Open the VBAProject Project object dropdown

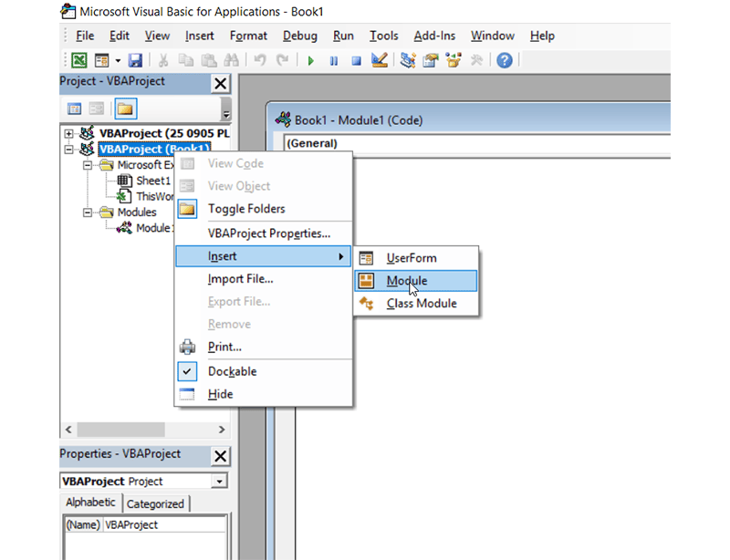pos(219,481)
